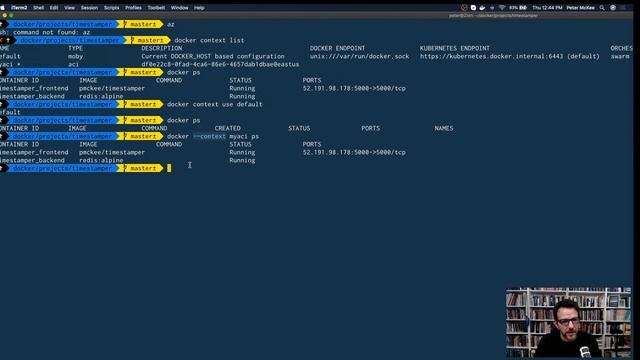Click the 'KUBERNETES ENDPOINT' column header
The width and height of the screenshot is (640, 360).
tap(455, 48)
